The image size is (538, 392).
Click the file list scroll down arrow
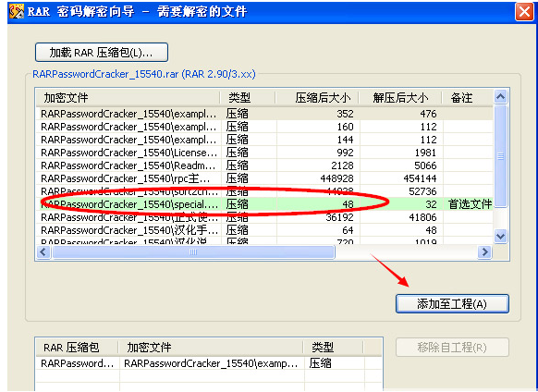click(x=501, y=236)
